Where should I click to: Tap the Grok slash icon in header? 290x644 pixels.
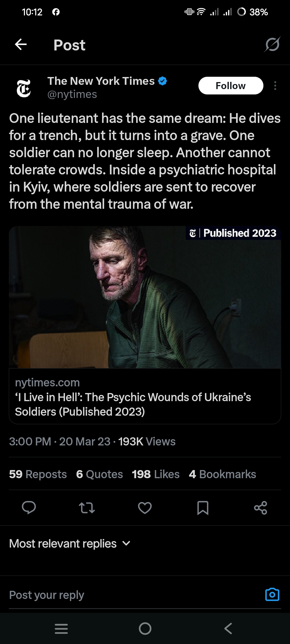[272, 44]
